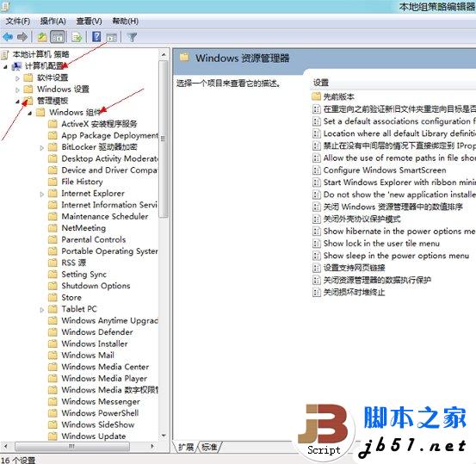Image resolution: width=476 pixels, height=464 pixels.
Task: Switch to the 标准 tab
Action: point(209,447)
